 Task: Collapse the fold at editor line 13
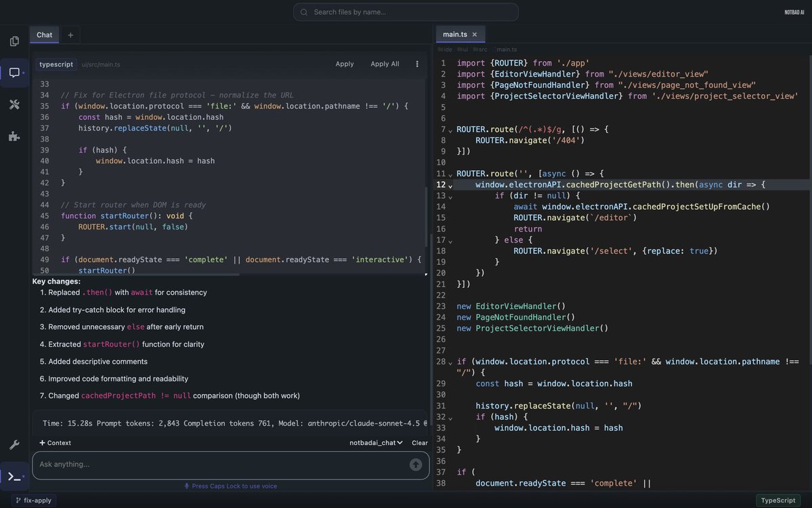point(450,196)
